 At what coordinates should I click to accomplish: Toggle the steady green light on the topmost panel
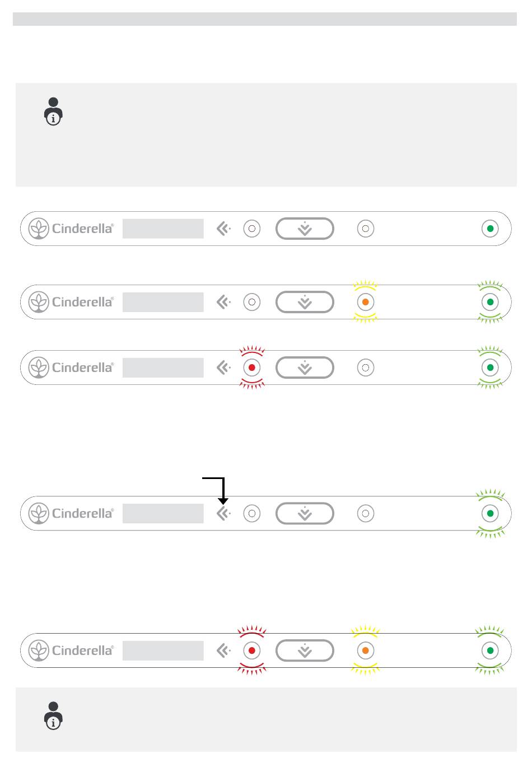click(x=490, y=229)
